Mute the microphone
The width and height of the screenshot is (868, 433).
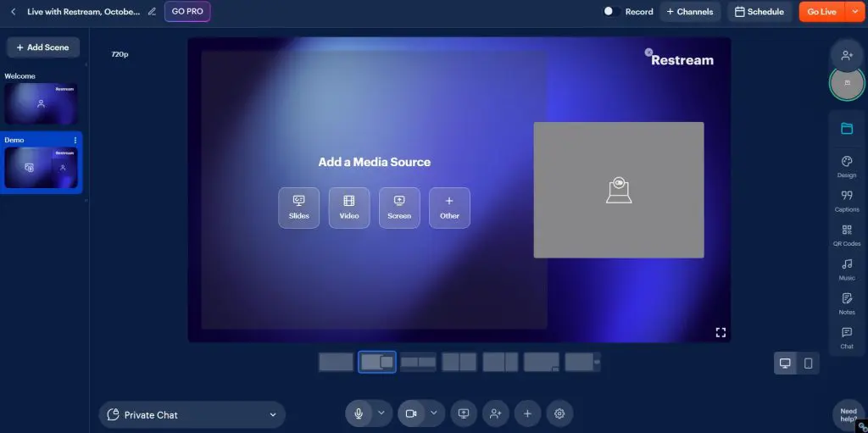pyautogui.click(x=359, y=414)
